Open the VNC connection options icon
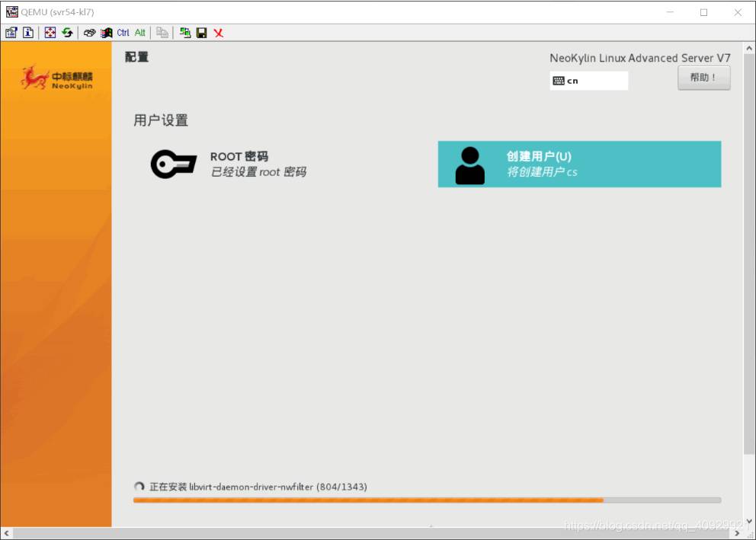 pos(11,33)
